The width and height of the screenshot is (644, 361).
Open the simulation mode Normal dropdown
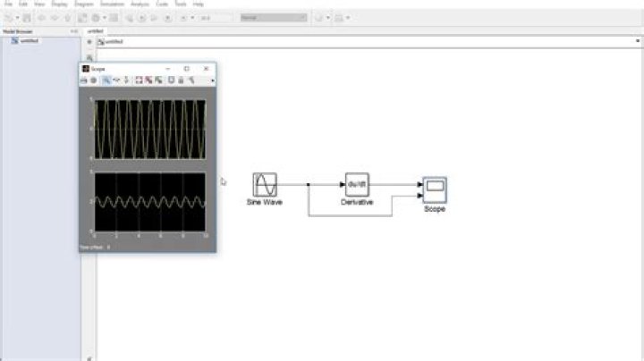point(273,17)
